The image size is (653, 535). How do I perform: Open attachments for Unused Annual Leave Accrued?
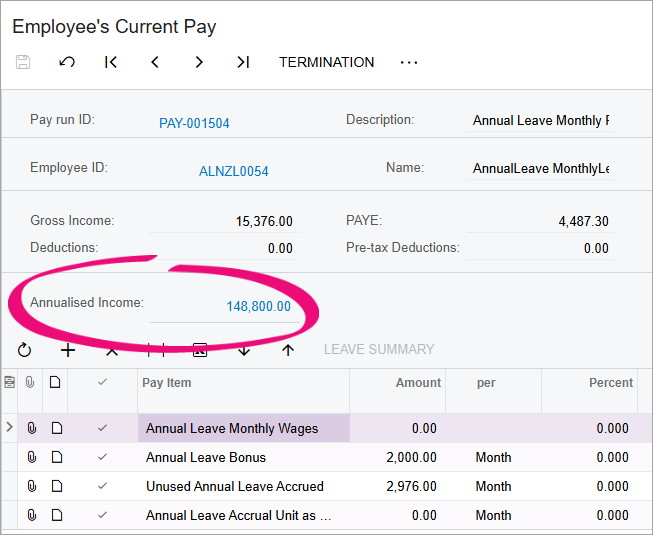point(32,486)
